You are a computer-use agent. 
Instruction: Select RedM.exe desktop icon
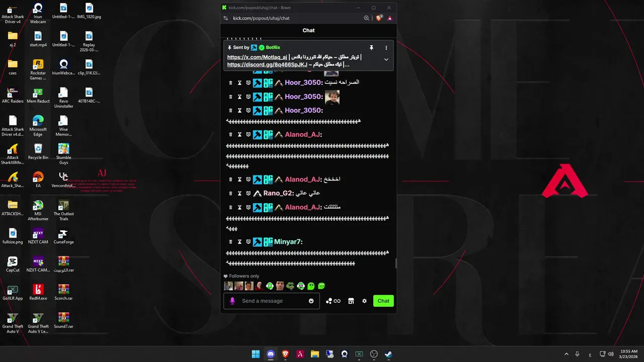[x=38, y=292]
